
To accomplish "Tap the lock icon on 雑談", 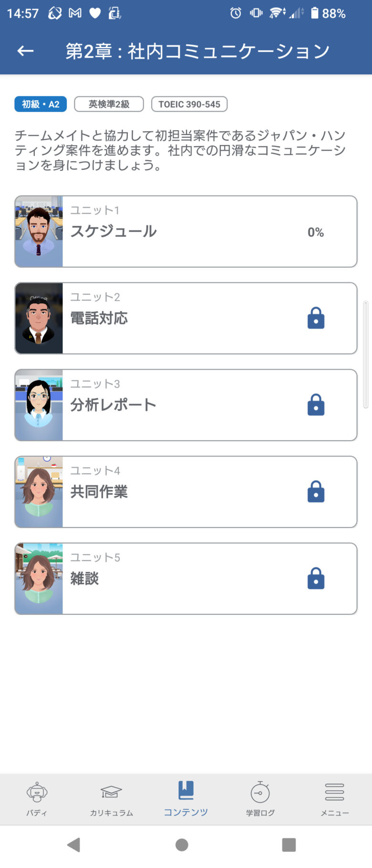I will [x=316, y=579].
